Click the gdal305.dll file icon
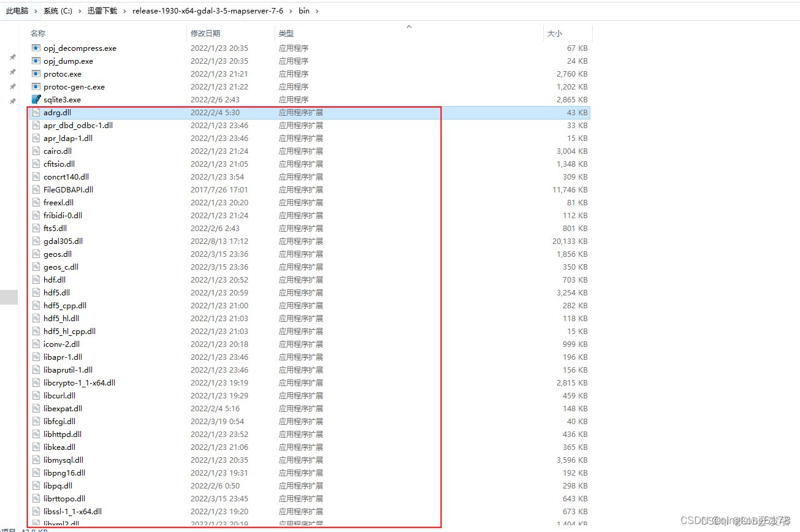 [37, 241]
